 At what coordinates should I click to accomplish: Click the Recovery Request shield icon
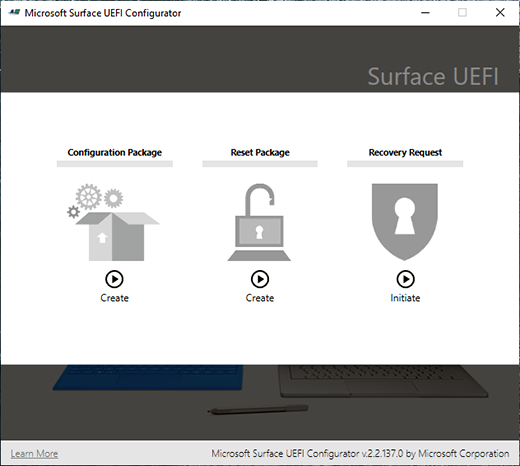(x=405, y=222)
